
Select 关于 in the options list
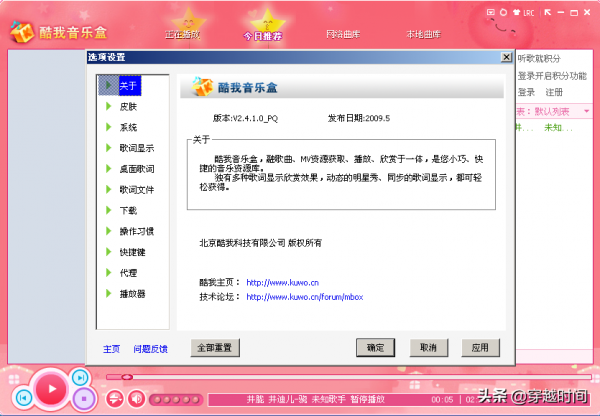click(128, 85)
